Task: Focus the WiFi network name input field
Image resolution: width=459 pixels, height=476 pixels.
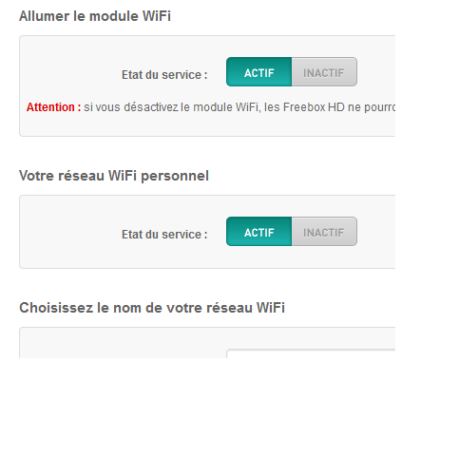Action: 311,353
